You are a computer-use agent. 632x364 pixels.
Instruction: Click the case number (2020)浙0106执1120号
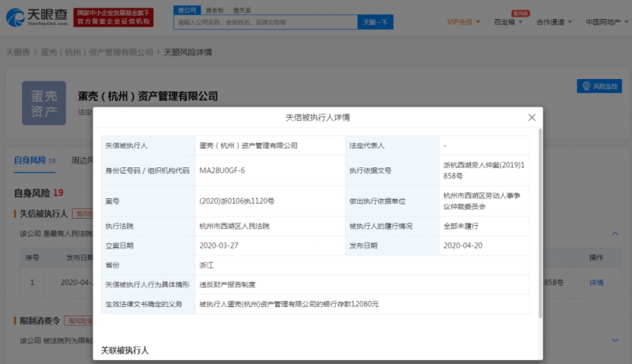coord(236,201)
